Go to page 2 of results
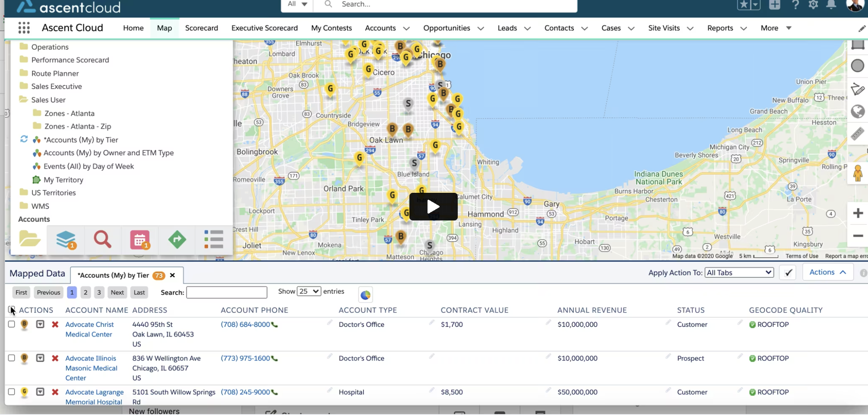Image resolution: width=868 pixels, height=415 pixels. [86, 293]
